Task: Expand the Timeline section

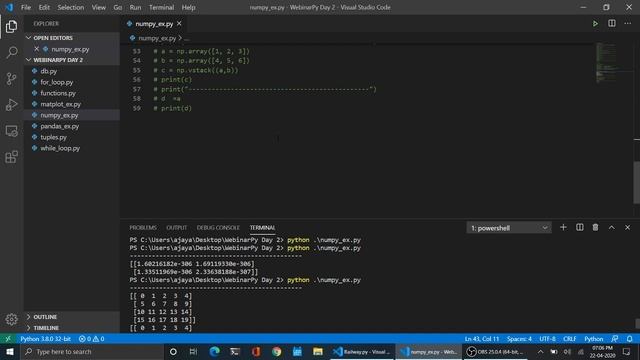Action: 71,328
